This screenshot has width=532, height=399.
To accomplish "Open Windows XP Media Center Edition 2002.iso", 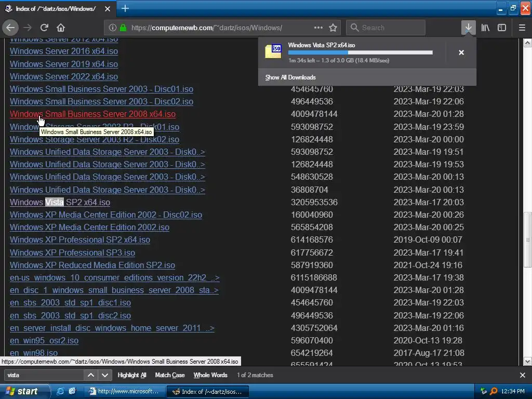I will pyautogui.click(x=89, y=228).
